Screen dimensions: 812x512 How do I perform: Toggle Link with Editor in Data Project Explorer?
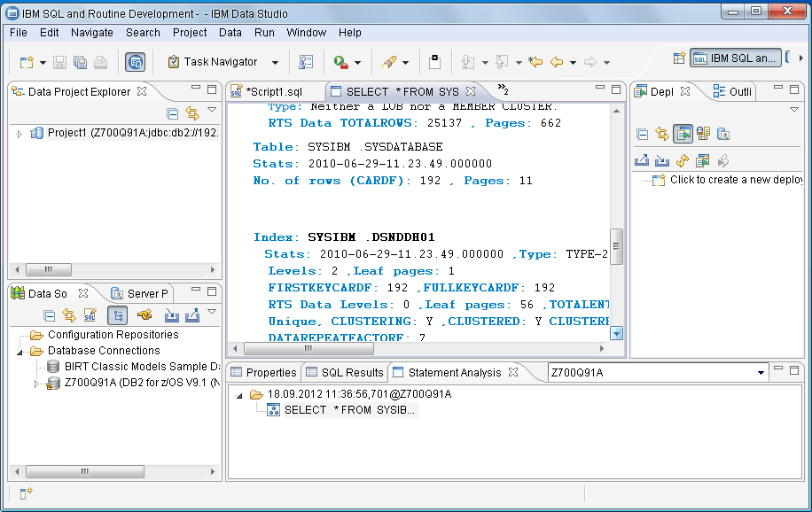191,113
